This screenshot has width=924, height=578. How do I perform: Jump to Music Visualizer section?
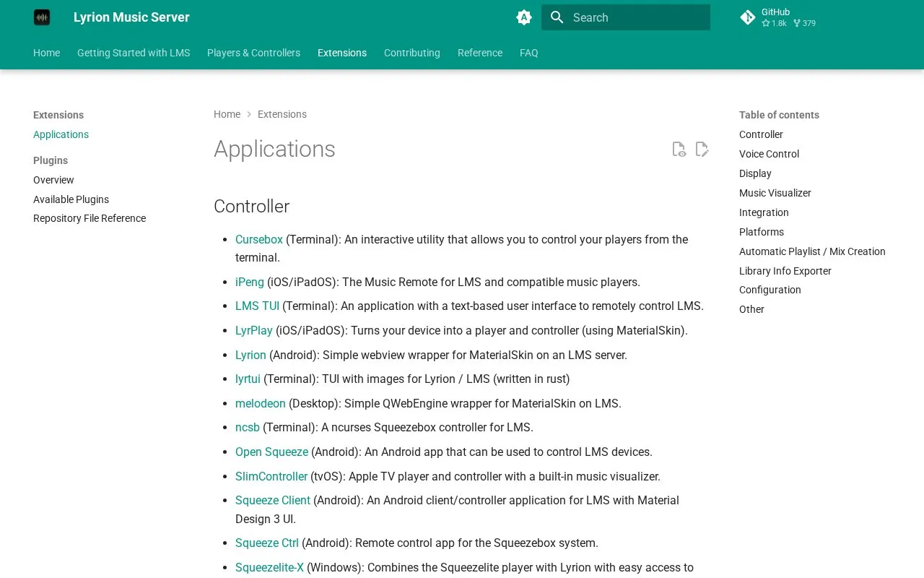point(775,193)
